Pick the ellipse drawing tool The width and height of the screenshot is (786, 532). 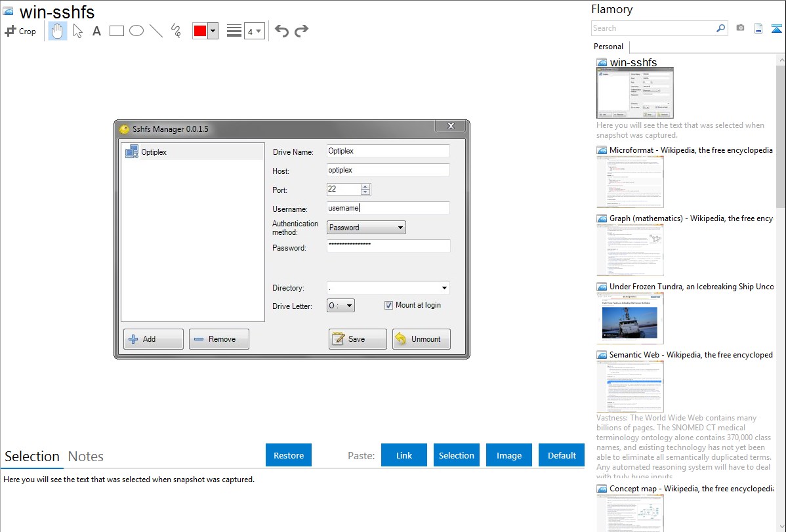point(136,31)
